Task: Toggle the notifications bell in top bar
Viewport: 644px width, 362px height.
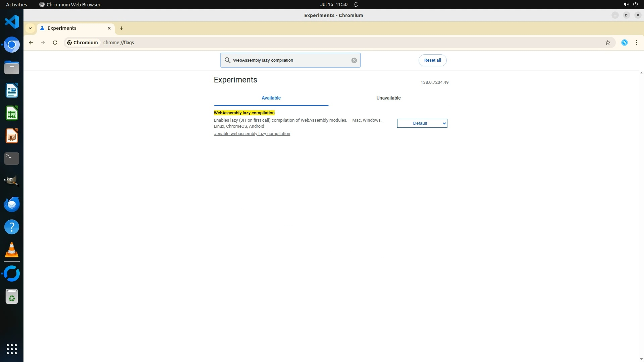Action: pos(356,4)
